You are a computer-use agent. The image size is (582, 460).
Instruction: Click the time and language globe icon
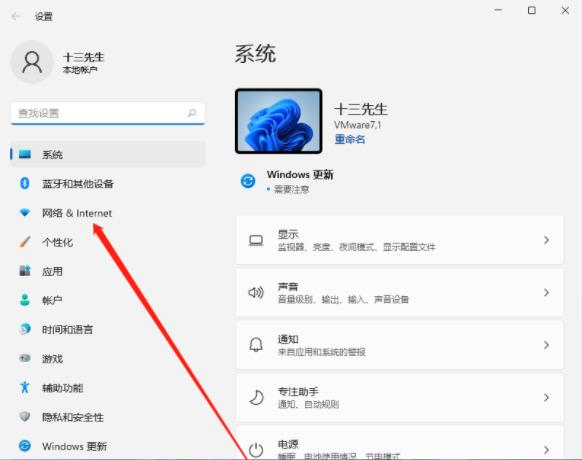point(25,329)
